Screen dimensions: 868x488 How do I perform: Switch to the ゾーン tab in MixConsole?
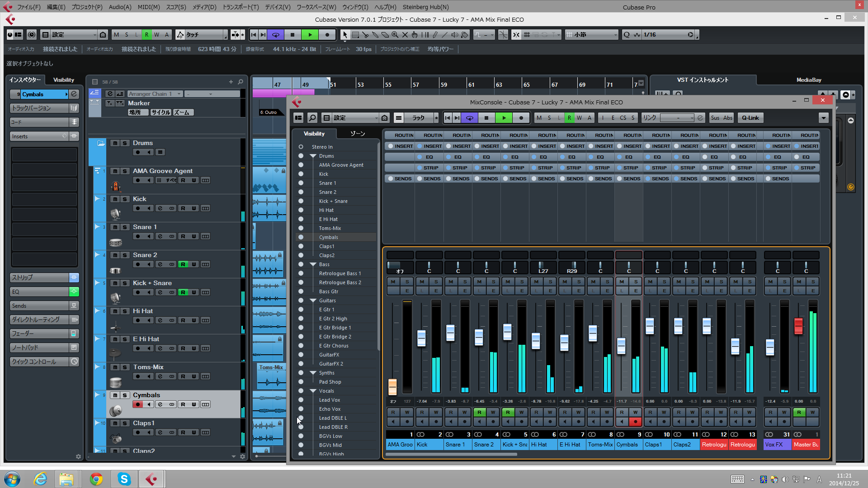point(358,134)
